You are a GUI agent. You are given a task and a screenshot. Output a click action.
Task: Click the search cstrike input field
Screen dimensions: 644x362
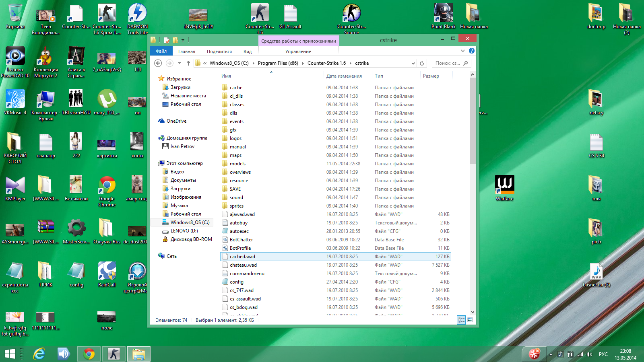[x=448, y=63]
